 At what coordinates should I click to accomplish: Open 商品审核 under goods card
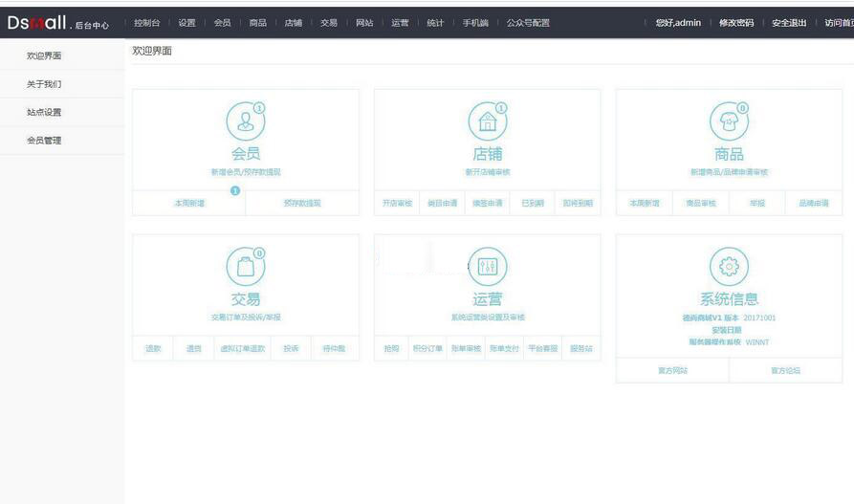pyautogui.click(x=701, y=204)
